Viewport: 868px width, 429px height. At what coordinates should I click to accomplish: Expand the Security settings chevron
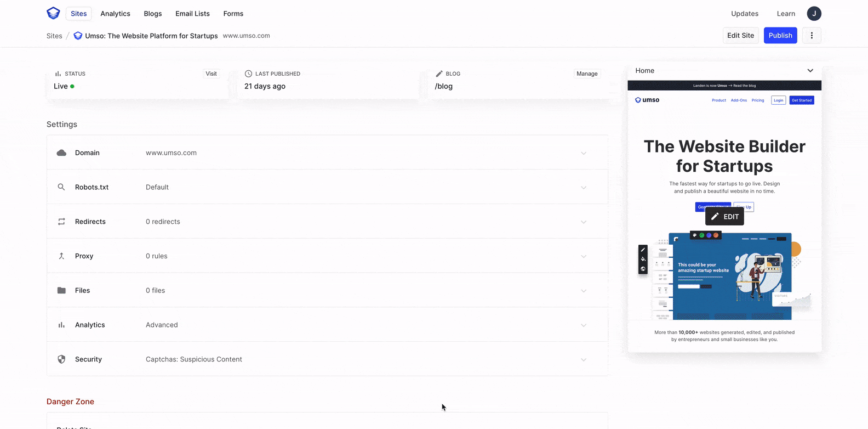(584, 360)
